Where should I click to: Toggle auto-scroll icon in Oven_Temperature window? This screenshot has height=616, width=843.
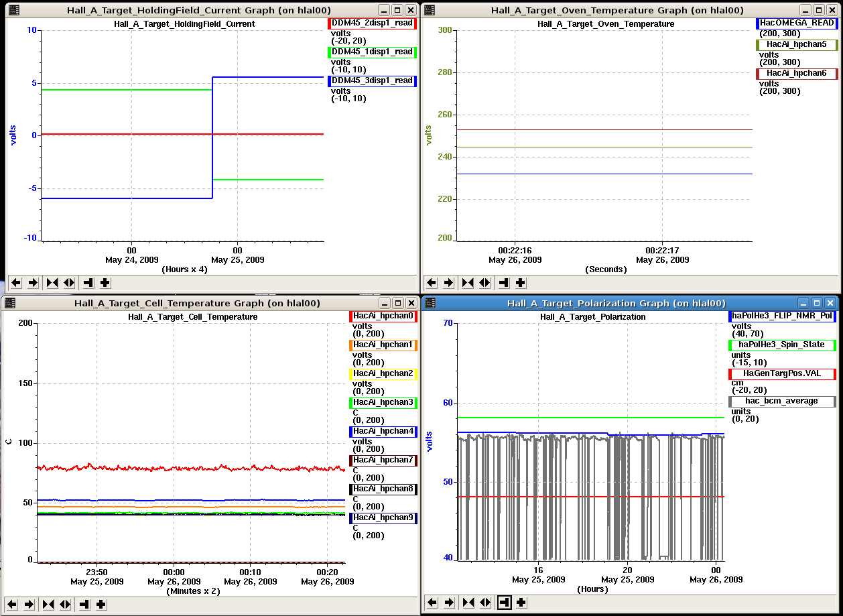[x=504, y=283]
